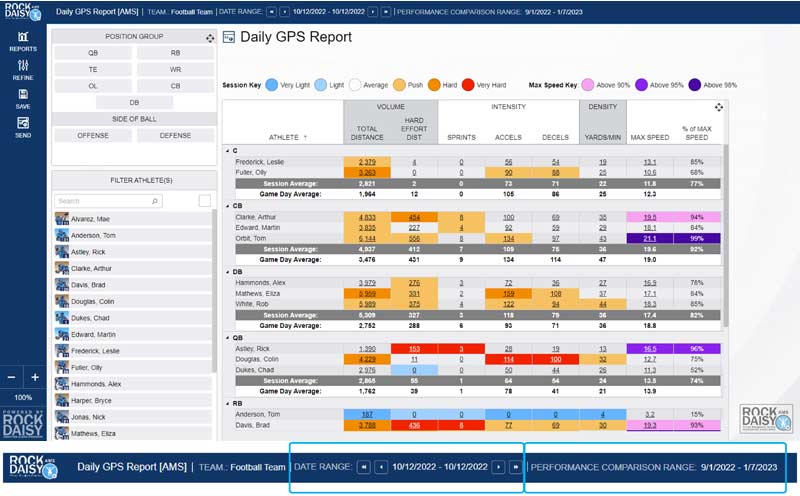
Task: Zoom in with the sidebar plus button
Action: click(x=35, y=377)
